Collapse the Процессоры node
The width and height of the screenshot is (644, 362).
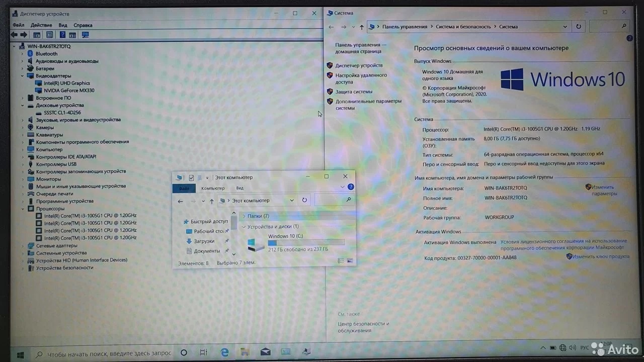(x=22, y=209)
